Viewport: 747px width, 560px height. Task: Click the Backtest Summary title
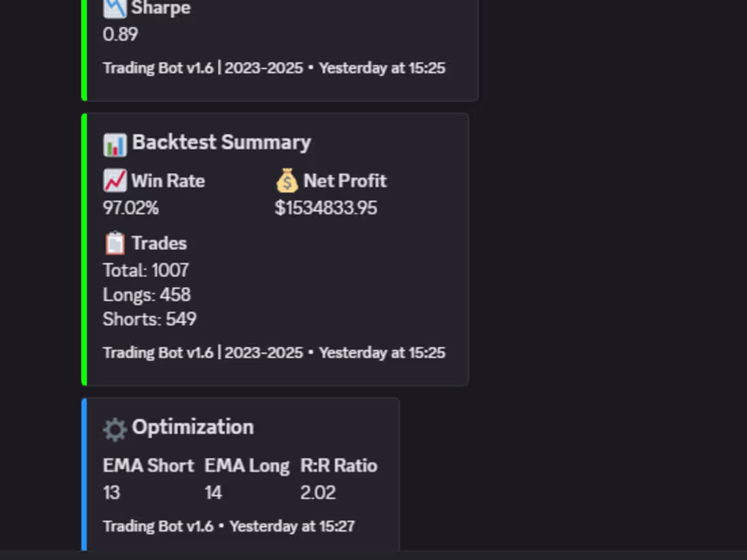click(221, 143)
